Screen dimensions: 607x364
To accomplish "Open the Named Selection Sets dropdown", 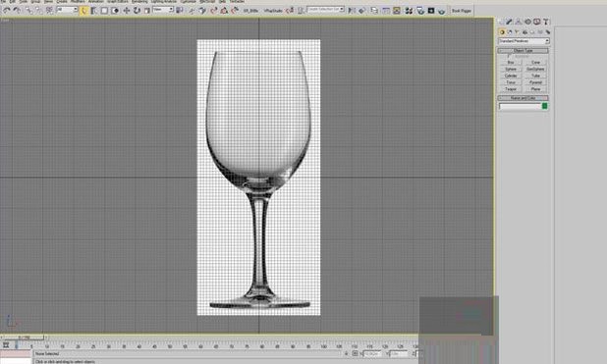I will (x=325, y=9).
